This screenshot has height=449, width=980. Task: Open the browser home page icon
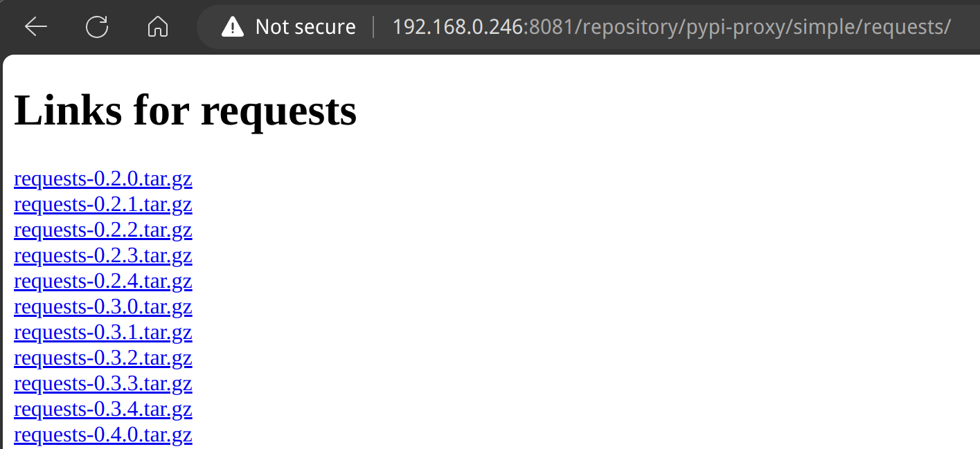[x=158, y=27]
